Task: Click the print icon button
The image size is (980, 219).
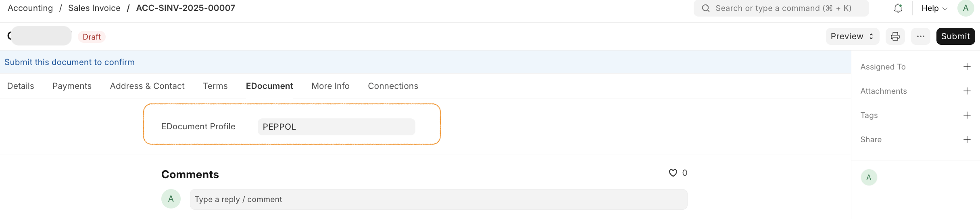Action: [895, 36]
